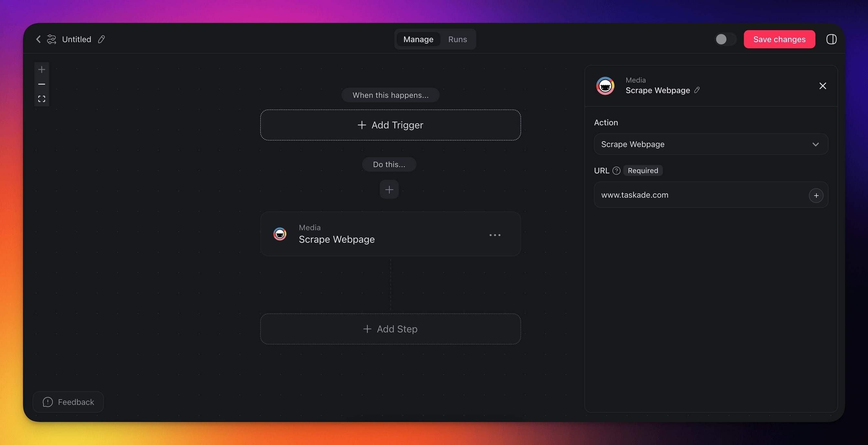This screenshot has height=445, width=868.
Task: Insert variable using plus in URL field
Action: [816, 195]
